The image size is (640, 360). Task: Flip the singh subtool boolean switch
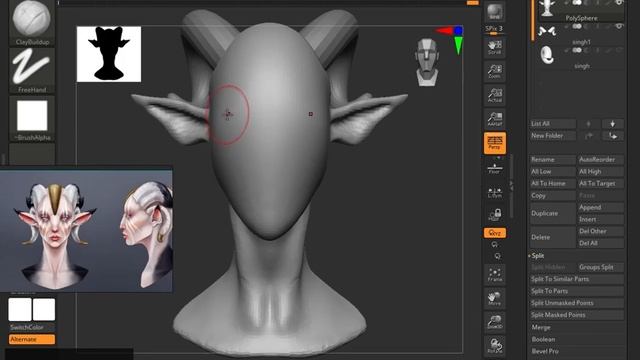click(577, 51)
